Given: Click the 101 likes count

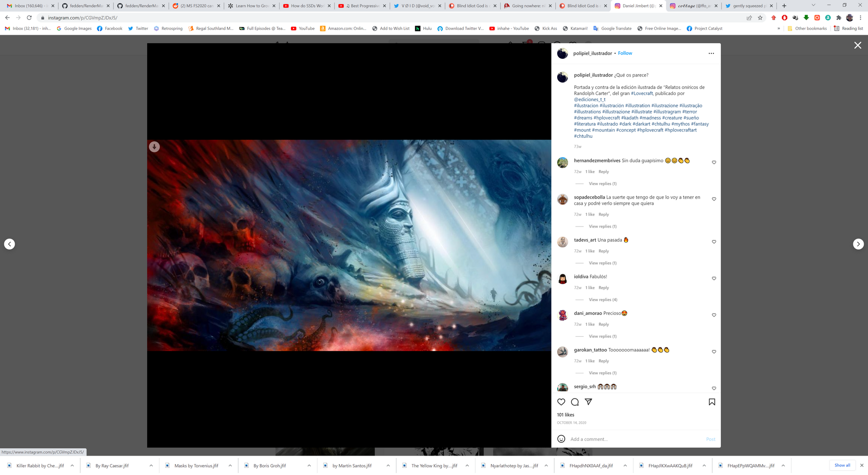Looking at the screenshot, I should click(x=566, y=415).
